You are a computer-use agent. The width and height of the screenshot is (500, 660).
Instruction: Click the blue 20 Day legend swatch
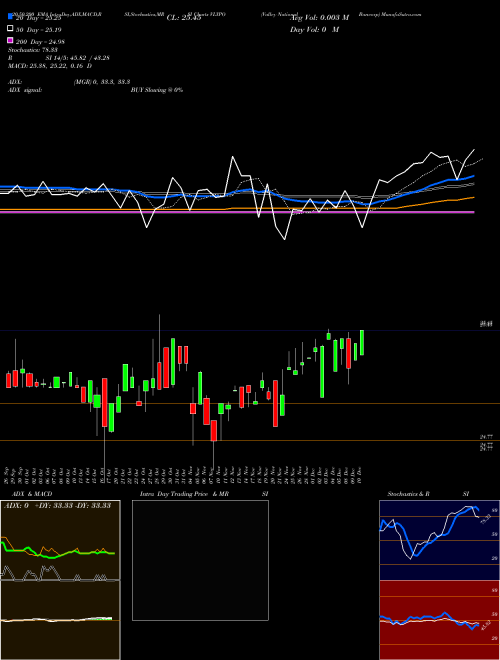tap(10, 17)
